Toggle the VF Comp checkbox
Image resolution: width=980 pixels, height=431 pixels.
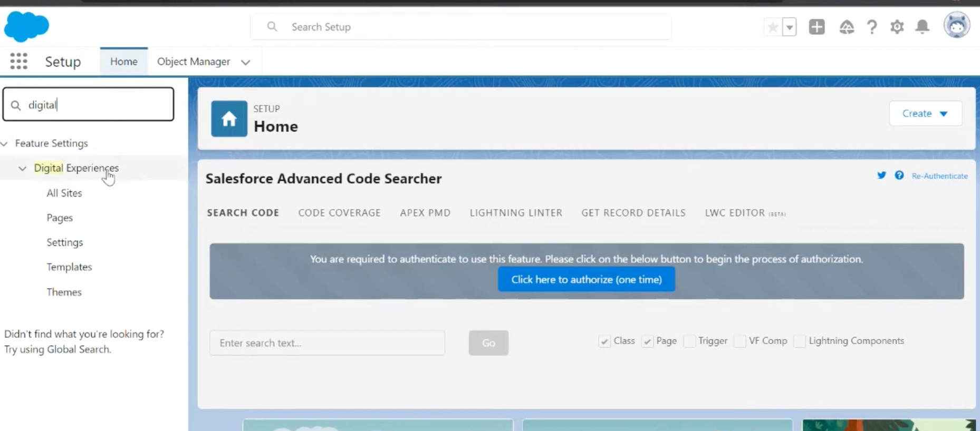point(740,341)
